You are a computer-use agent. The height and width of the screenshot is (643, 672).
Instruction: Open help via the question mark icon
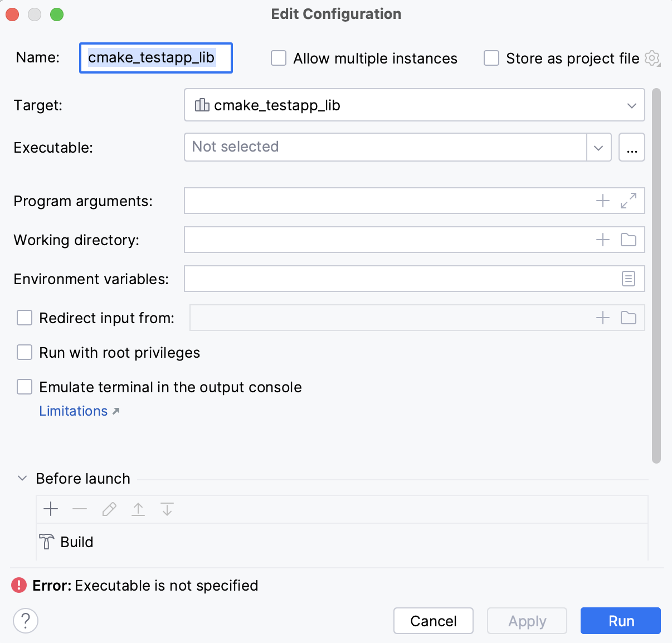coord(25,620)
